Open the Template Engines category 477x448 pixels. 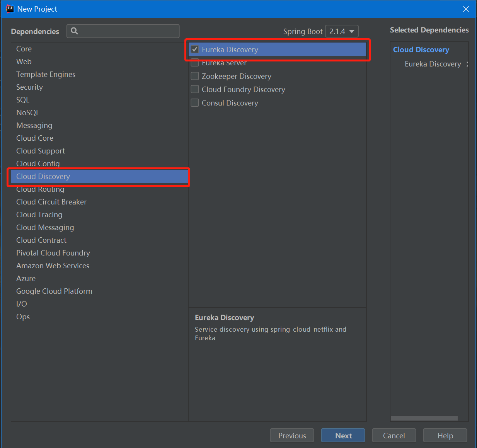(100, 74)
